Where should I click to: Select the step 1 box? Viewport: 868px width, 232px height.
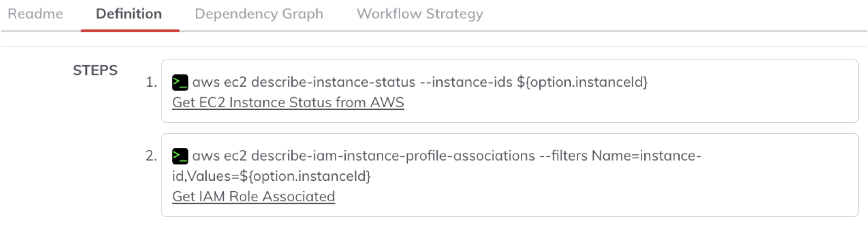[x=510, y=91]
